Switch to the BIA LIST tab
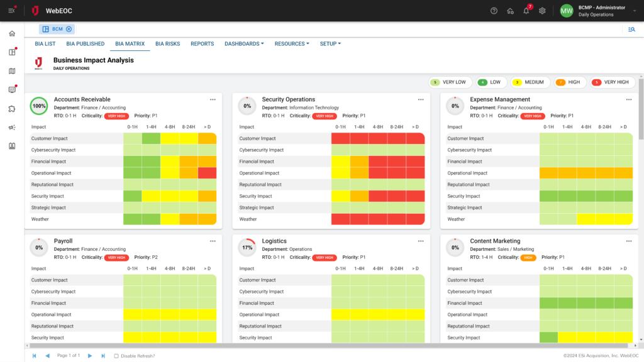The width and height of the screenshot is (644, 362). tap(45, 44)
